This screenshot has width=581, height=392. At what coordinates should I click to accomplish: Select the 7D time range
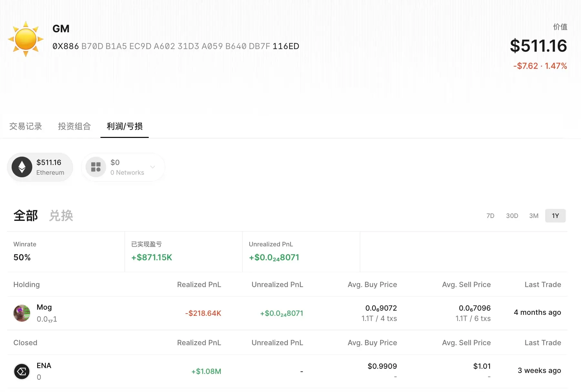pyautogui.click(x=490, y=216)
